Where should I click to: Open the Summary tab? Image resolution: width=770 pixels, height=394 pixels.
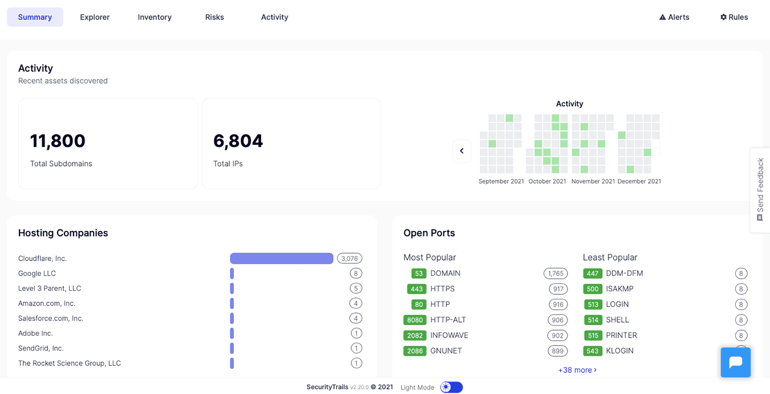(35, 17)
